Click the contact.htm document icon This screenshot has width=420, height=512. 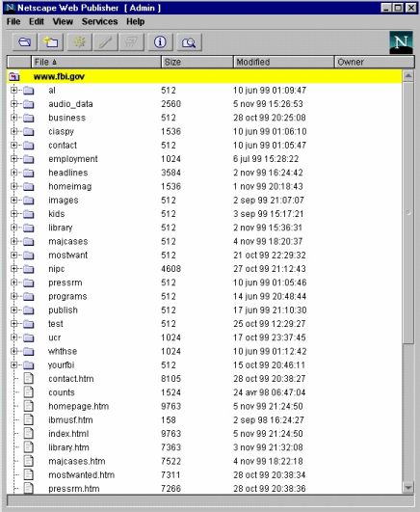click(x=28, y=378)
